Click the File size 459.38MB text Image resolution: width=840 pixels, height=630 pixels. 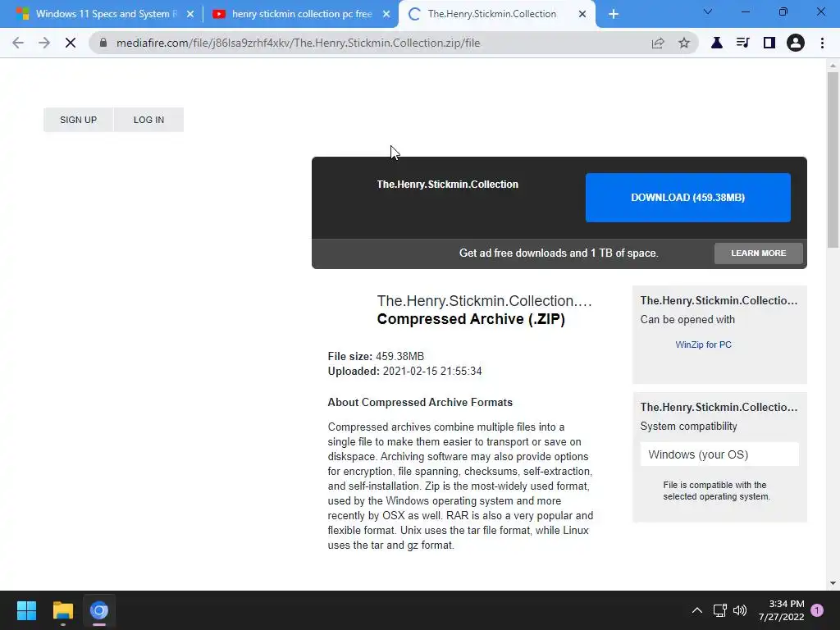pyautogui.click(x=376, y=357)
